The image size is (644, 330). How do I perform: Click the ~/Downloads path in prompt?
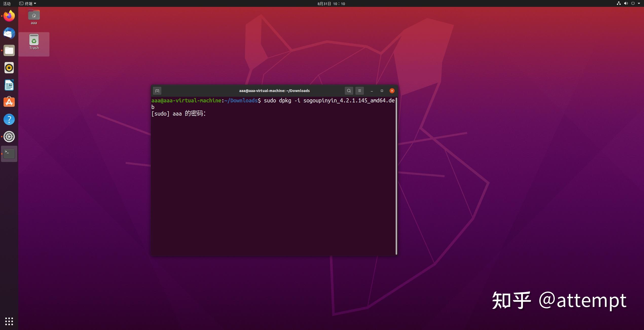pyautogui.click(x=241, y=101)
